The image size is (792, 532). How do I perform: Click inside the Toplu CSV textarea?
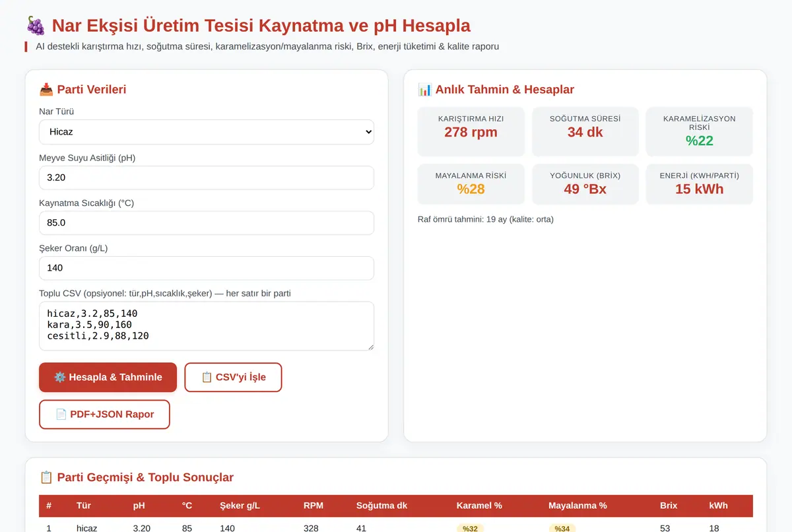click(x=207, y=326)
